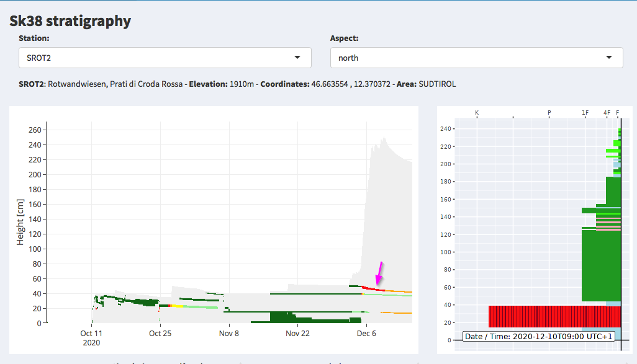This screenshot has height=364, width=637.
Task: Click the 'Height [cm]' axis title
Action: click(x=20, y=222)
